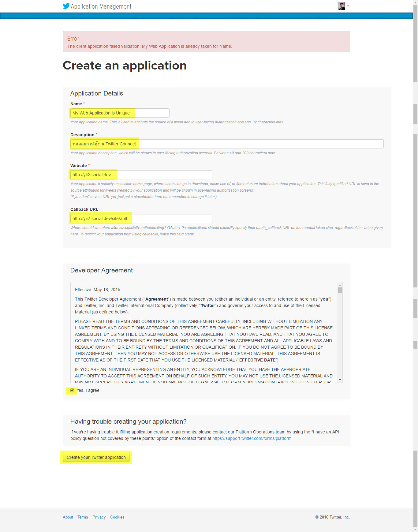Click the agreement scrollbar up arrow
Screen dimensions: 418x532
(340, 285)
